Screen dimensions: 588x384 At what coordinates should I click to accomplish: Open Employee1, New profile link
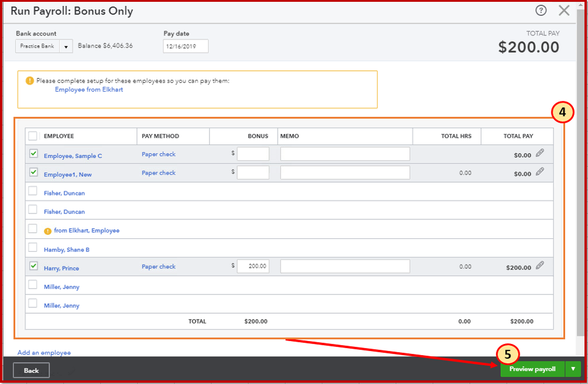[68, 175]
